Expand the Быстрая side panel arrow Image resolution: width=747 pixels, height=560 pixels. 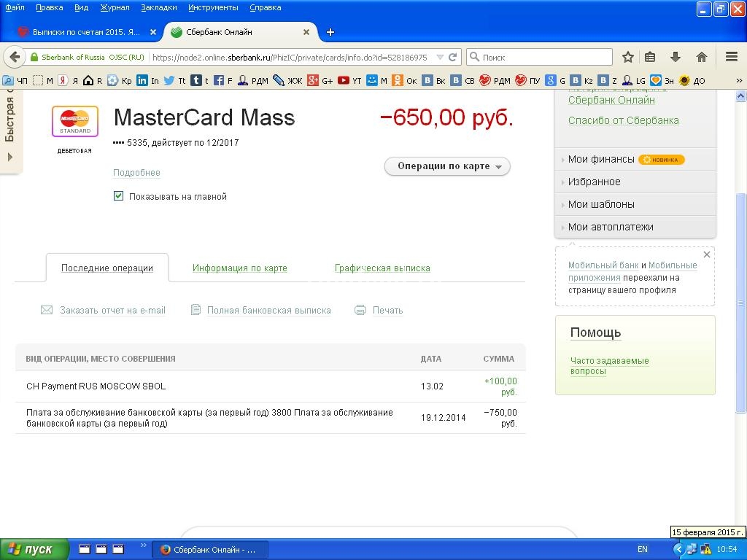click(x=10, y=157)
